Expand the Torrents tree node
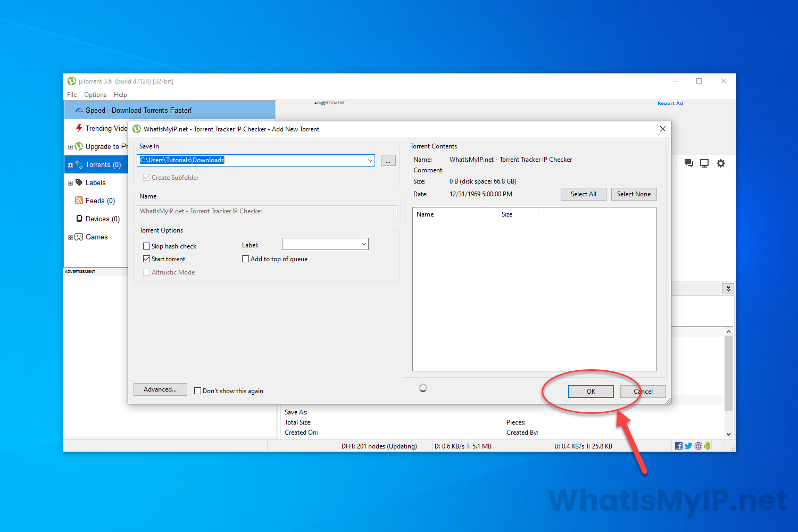Image resolution: width=798 pixels, height=532 pixels. click(x=70, y=165)
